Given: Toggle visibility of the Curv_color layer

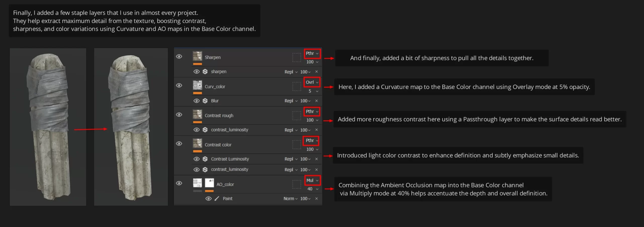Looking at the screenshot, I should (179, 85).
